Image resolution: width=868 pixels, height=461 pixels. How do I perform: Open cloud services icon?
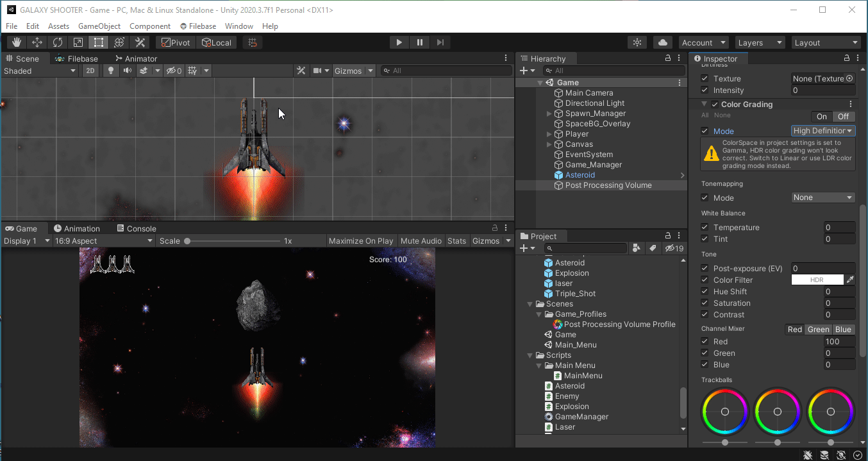point(663,42)
